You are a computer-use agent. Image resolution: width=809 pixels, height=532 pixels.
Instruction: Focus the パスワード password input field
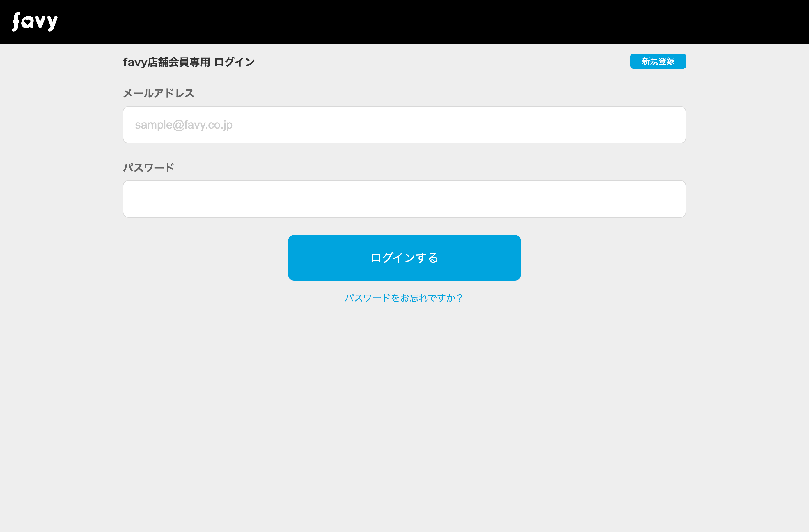pyautogui.click(x=404, y=199)
